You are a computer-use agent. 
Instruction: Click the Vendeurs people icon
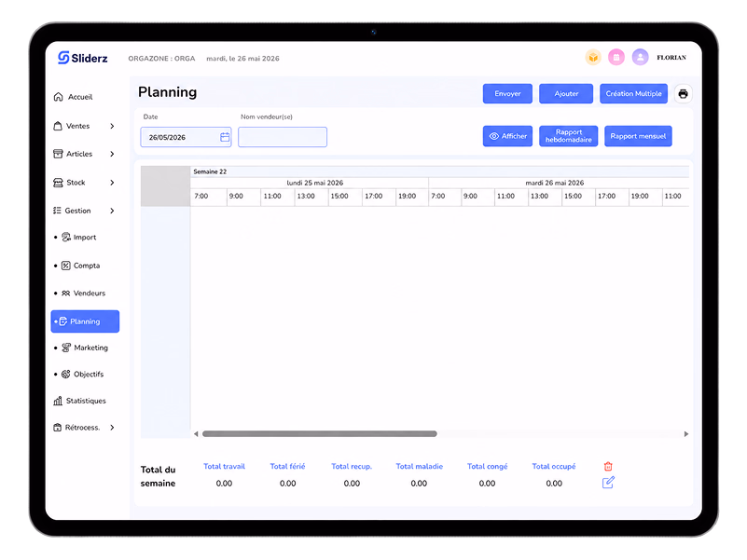pyautogui.click(x=65, y=293)
